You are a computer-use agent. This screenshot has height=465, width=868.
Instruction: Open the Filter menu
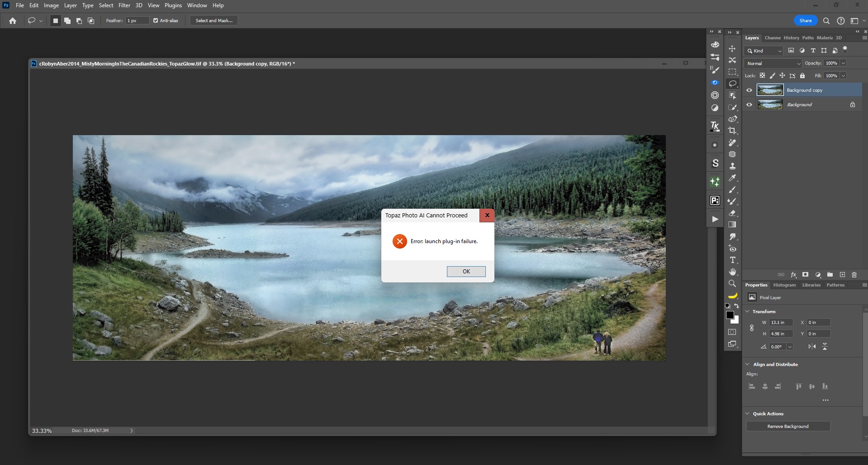click(x=124, y=5)
